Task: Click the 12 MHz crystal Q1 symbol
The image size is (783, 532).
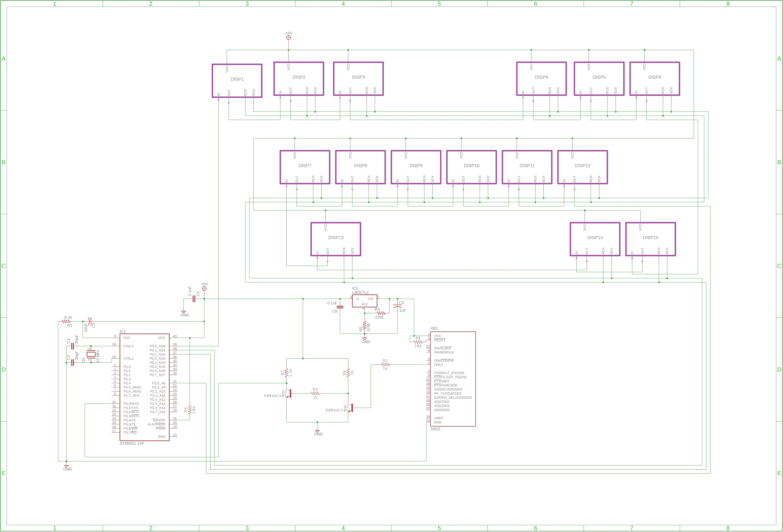Action: click(91, 354)
